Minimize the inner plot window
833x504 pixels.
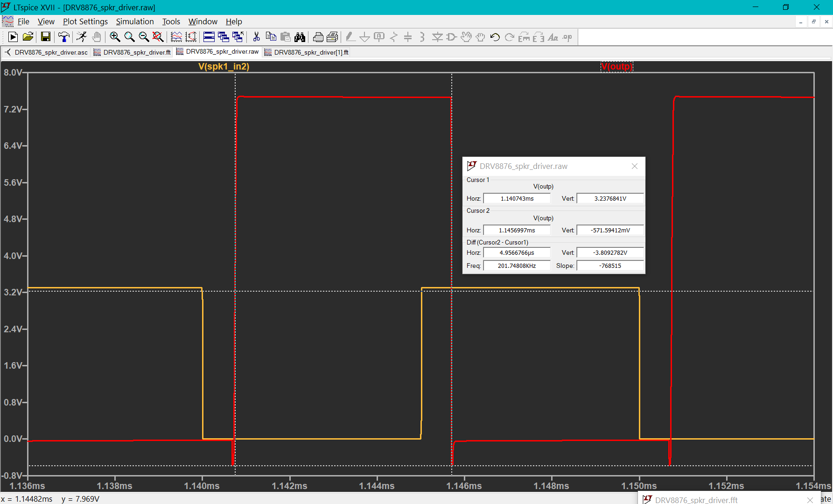coord(801,22)
